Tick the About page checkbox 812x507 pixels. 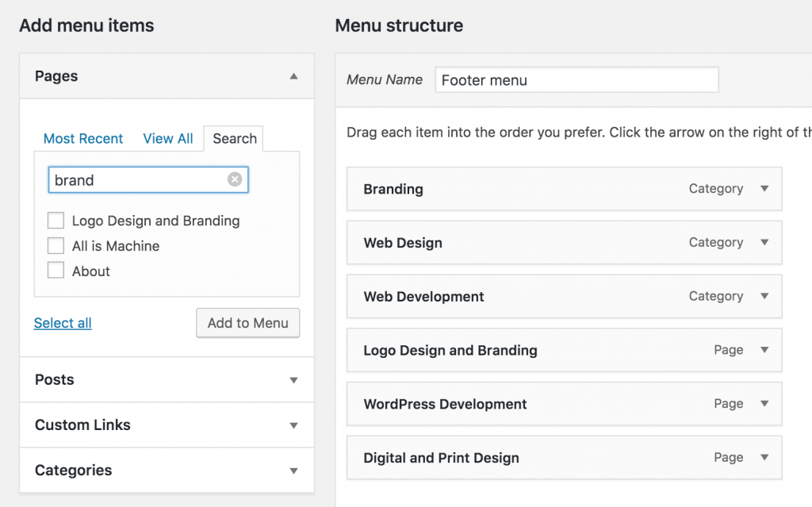(56, 271)
